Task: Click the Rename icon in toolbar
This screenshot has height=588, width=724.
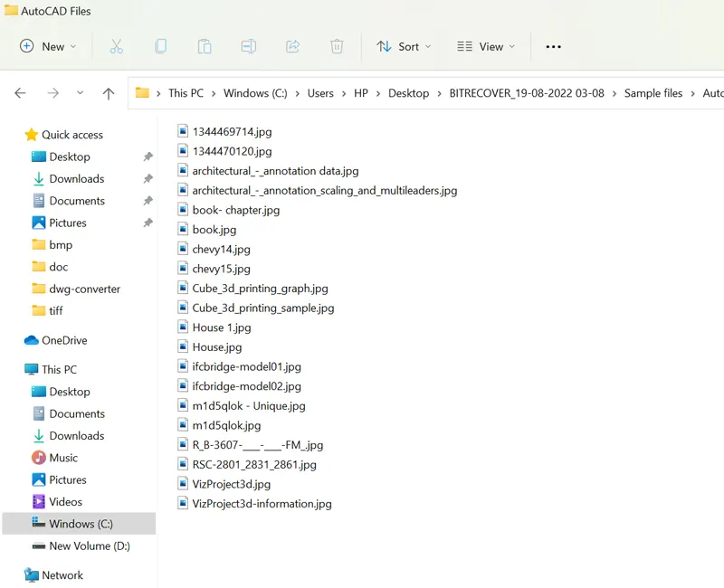Action: tap(249, 46)
